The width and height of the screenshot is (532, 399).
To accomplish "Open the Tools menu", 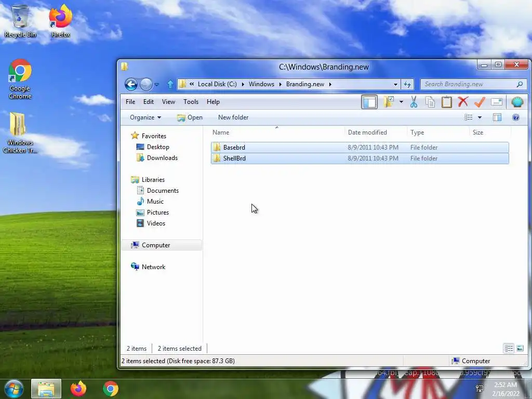I will tap(191, 102).
